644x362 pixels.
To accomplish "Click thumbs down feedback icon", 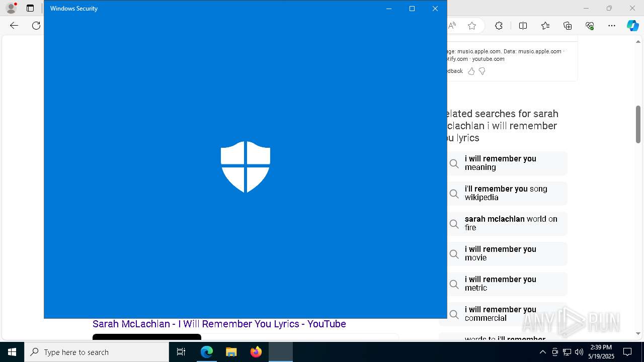I will click(482, 71).
